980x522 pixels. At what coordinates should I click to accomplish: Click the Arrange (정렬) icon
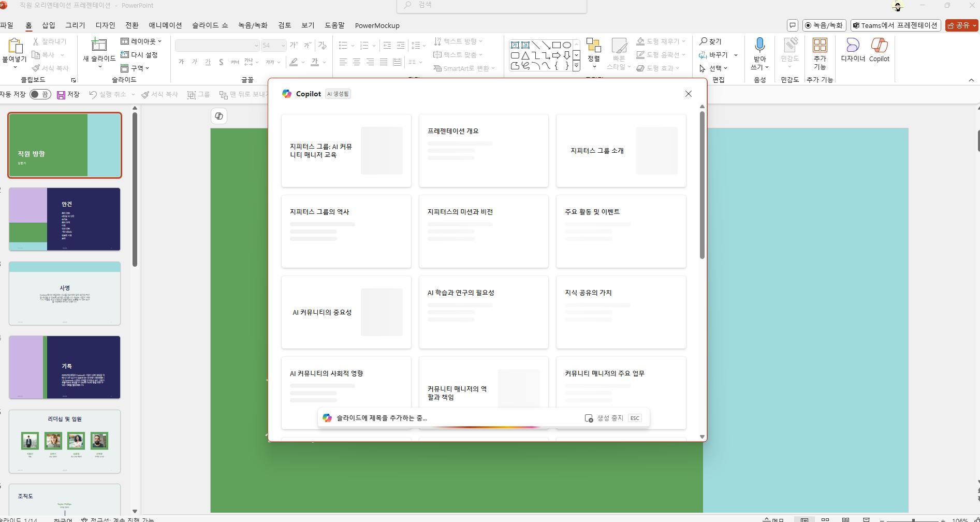click(x=594, y=46)
